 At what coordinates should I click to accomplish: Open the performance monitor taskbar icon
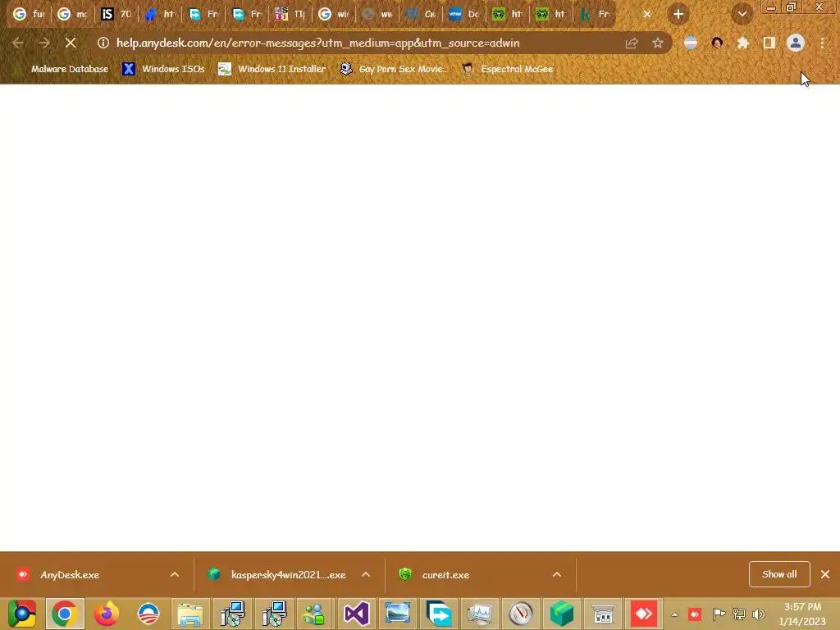click(x=479, y=614)
